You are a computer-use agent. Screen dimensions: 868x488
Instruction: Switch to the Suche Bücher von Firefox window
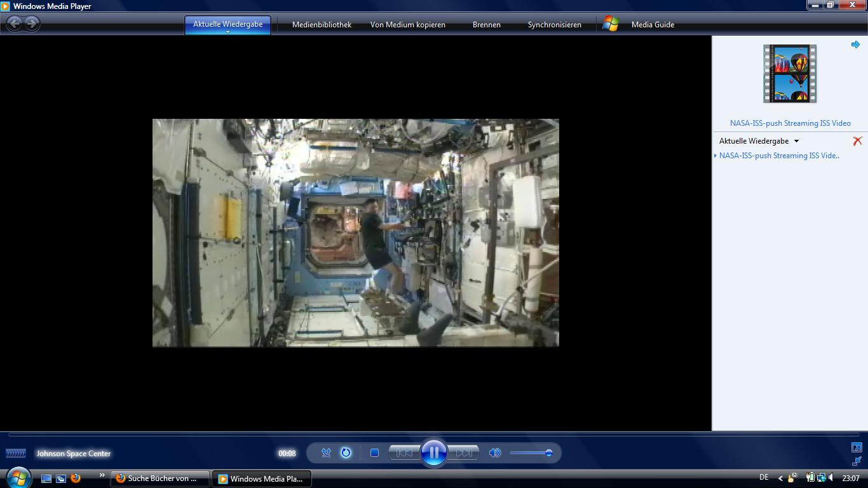(x=160, y=478)
